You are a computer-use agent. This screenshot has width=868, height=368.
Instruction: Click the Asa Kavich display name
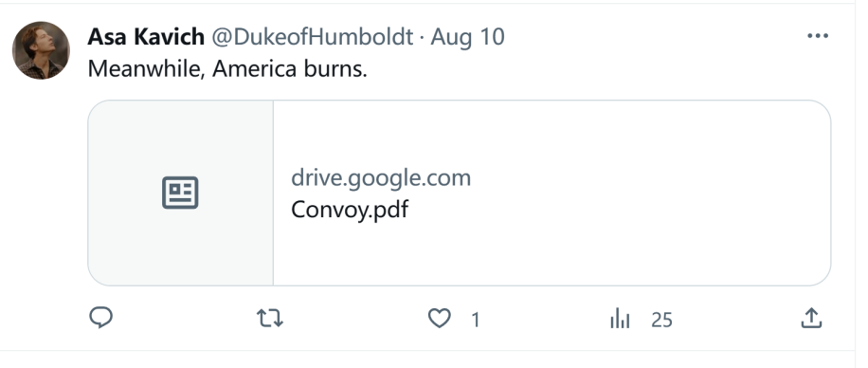(x=146, y=37)
